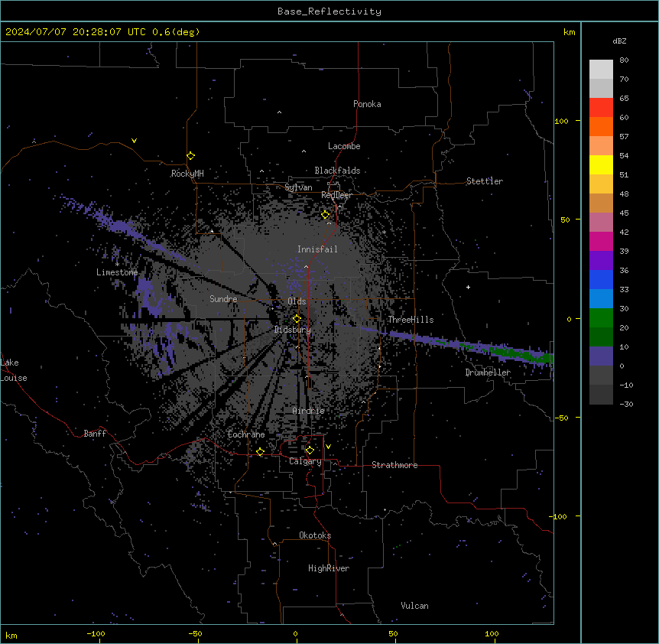Click the yellow V marker east of Calgary

point(328,447)
